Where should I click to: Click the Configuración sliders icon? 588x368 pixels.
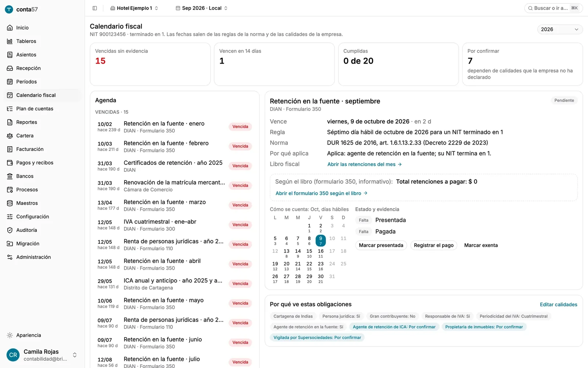pos(10,217)
